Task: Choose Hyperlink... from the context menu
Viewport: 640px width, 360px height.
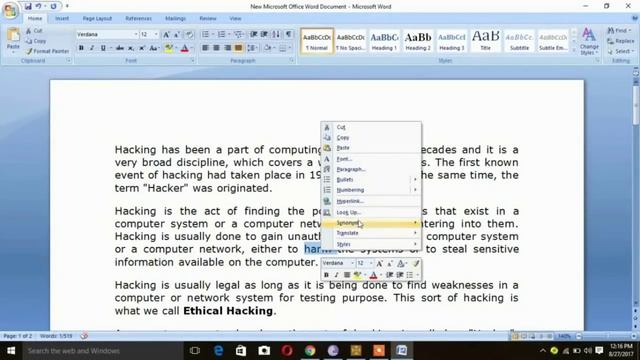Action: click(x=371, y=201)
